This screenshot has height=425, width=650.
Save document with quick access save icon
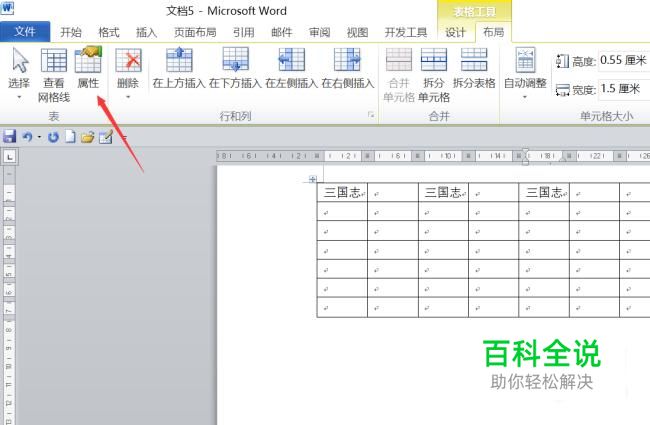(9, 136)
